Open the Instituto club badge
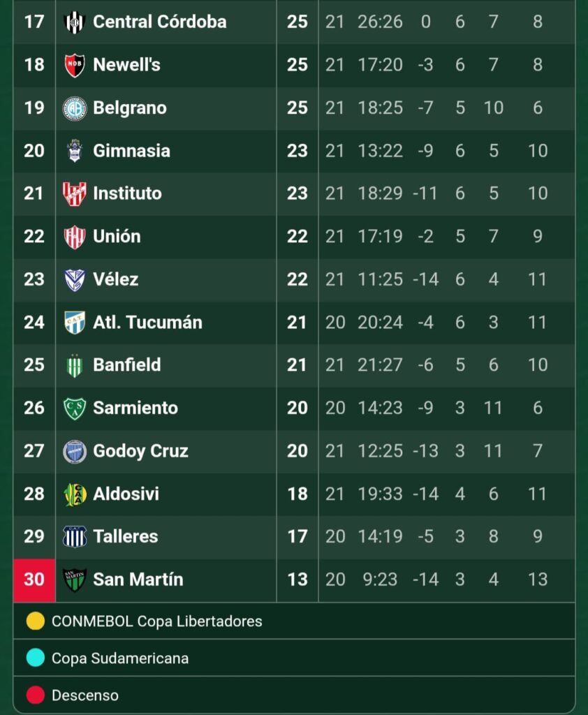Viewport: 588px width, 715px height. click(74, 194)
